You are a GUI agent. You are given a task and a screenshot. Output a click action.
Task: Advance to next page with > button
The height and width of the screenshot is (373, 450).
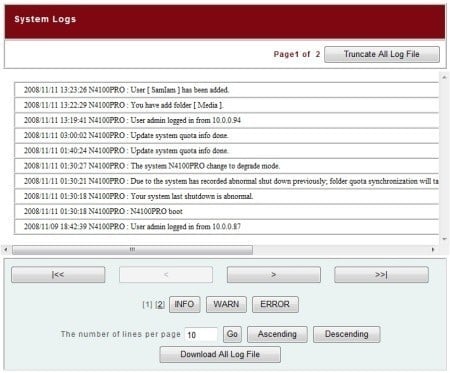click(274, 275)
